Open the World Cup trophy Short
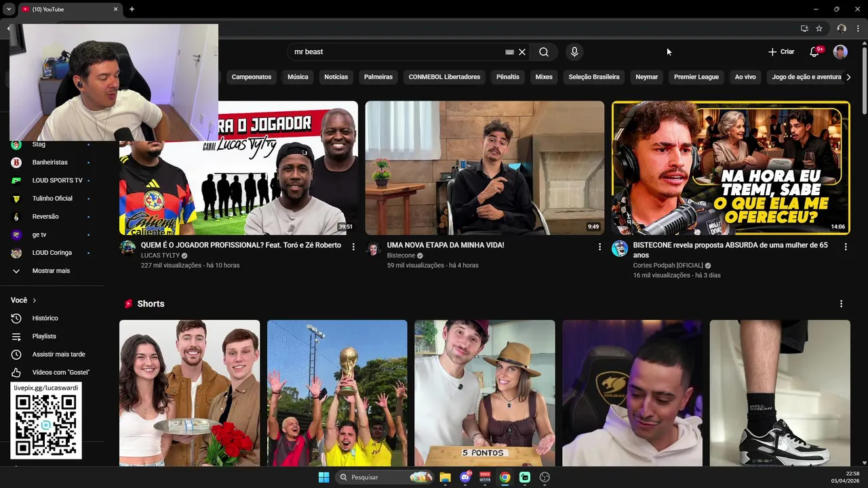Screen dimensions: 868x488 coord(337,393)
